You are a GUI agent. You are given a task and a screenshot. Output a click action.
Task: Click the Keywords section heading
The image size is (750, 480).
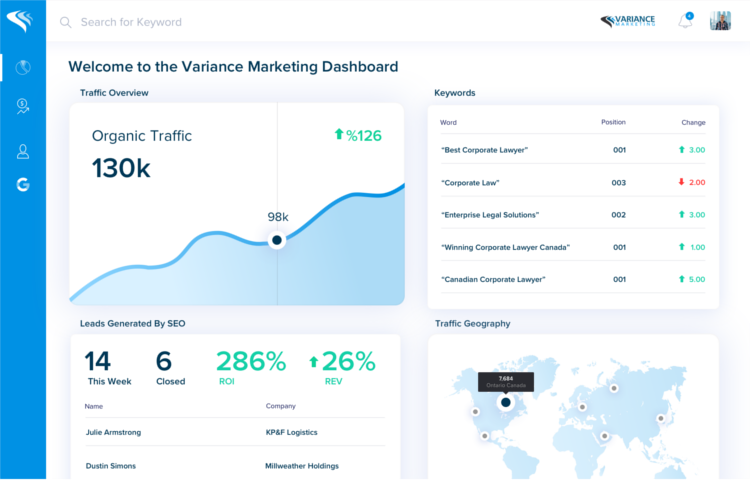pos(454,93)
